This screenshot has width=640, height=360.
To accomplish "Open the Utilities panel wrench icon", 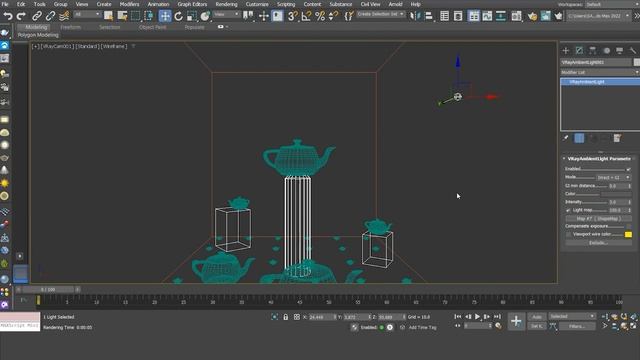I will pos(633,51).
